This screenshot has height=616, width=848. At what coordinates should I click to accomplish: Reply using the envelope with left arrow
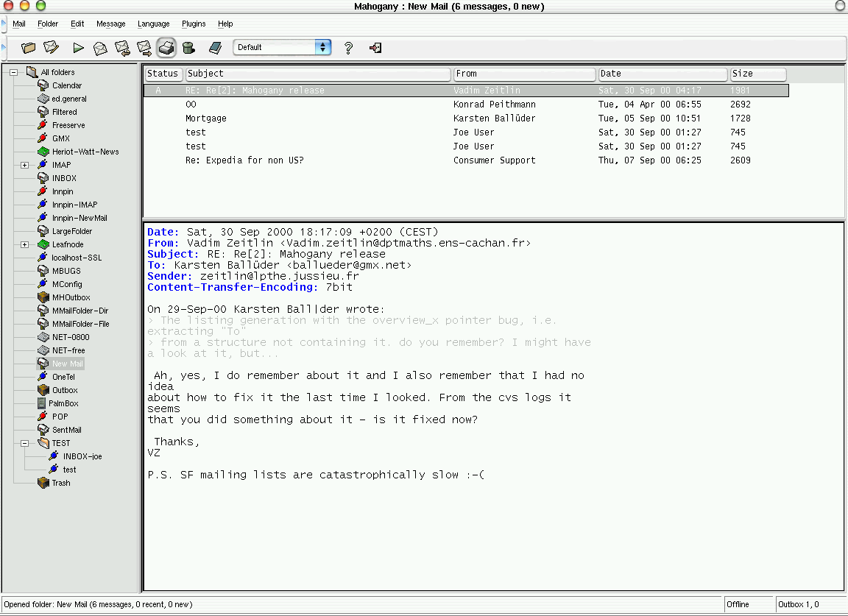(x=122, y=48)
